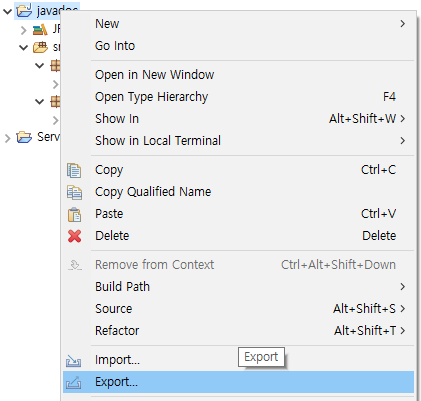Choose Go Into

point(239,46)
